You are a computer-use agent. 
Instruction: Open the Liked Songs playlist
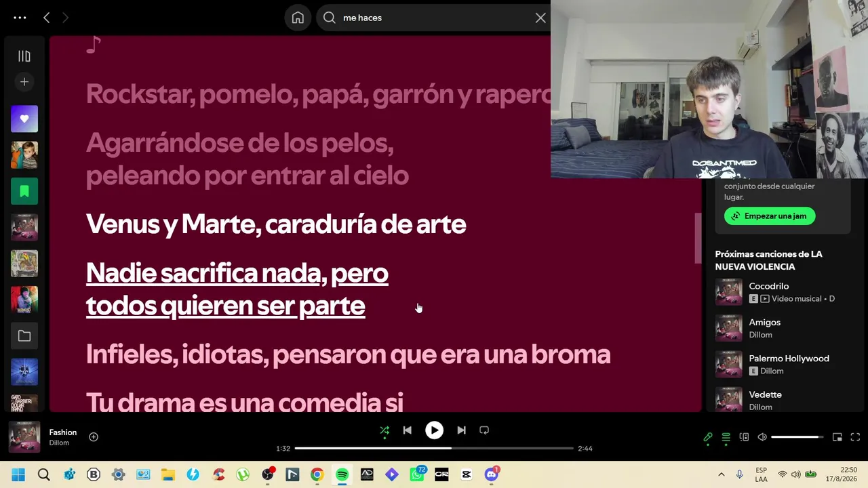(24, 119)
